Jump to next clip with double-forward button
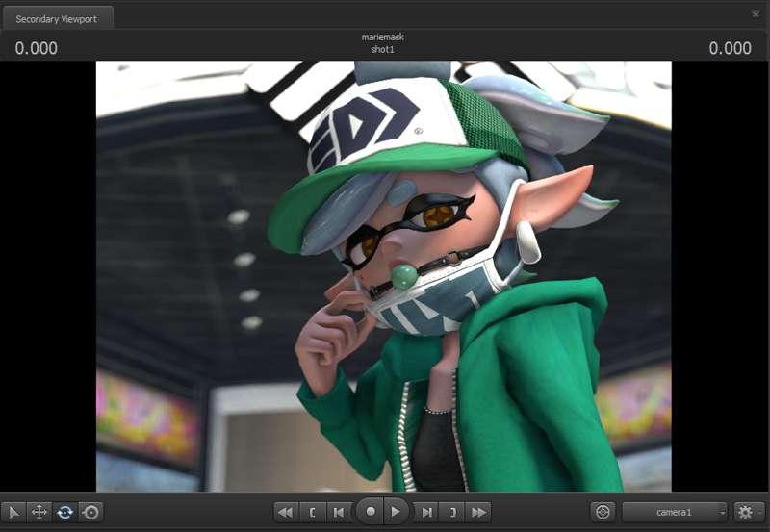Screen dimensions: 770x532 [478, 513]
